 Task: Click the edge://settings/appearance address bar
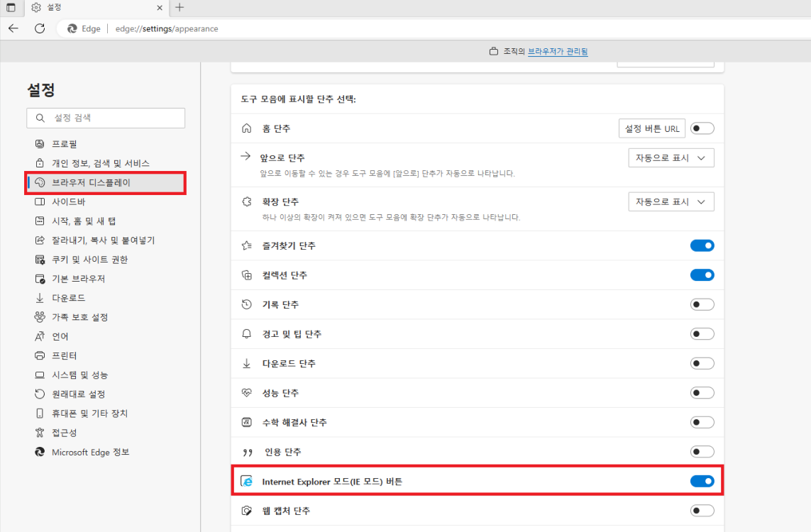[167, 29]
